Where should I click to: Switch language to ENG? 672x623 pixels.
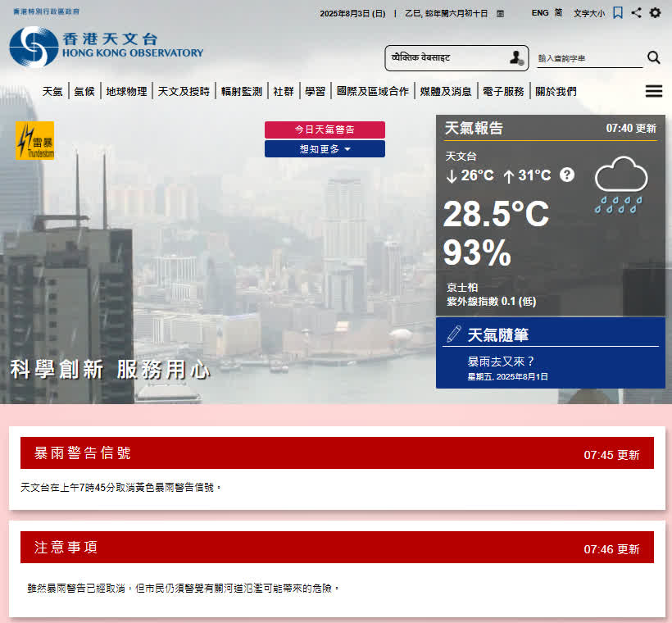540,13
